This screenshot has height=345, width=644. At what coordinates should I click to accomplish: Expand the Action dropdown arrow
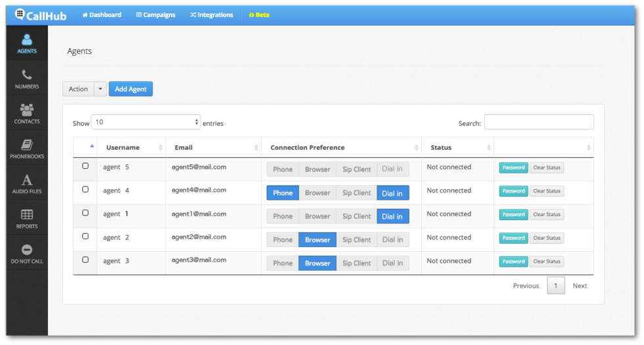click(x=100, y=89)
